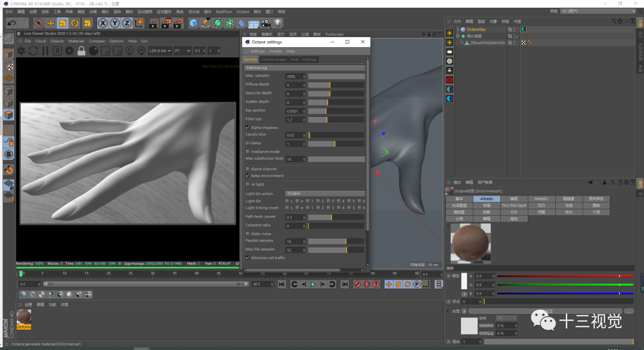Toggle Alpha shadows checkbox

tap(247, 128)
